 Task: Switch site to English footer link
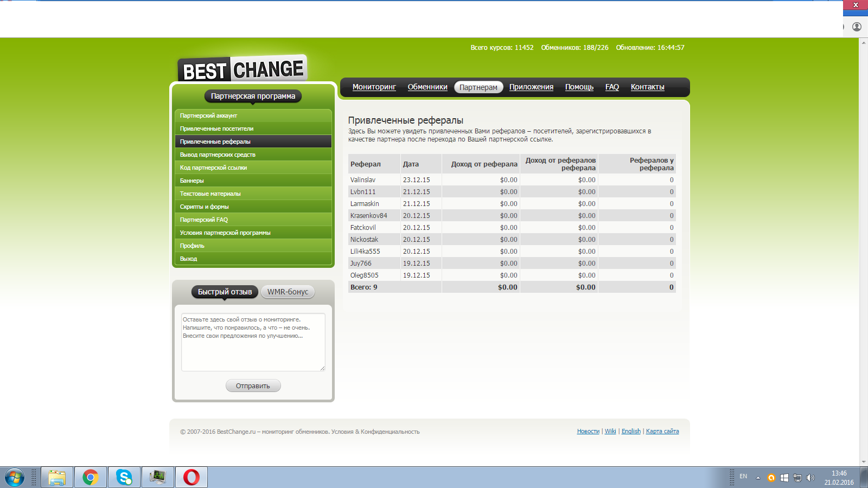pos(631,431)
